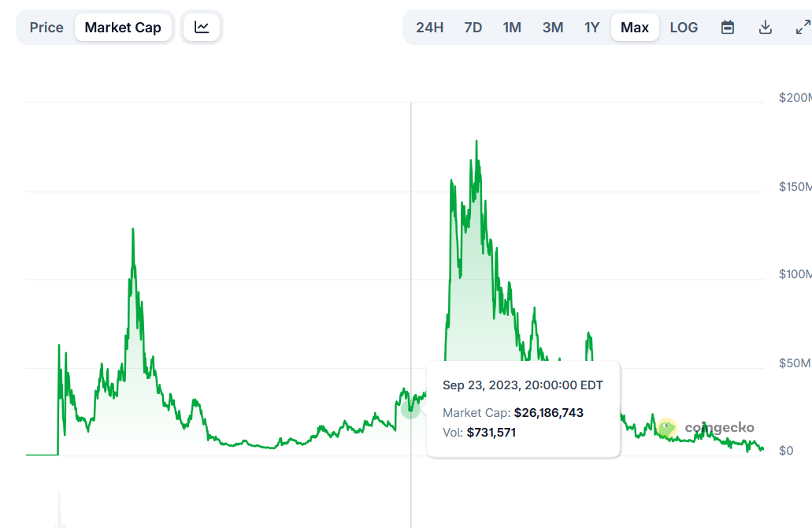Click the $150M axis label

pyautogui.click(x=795, y=187)
